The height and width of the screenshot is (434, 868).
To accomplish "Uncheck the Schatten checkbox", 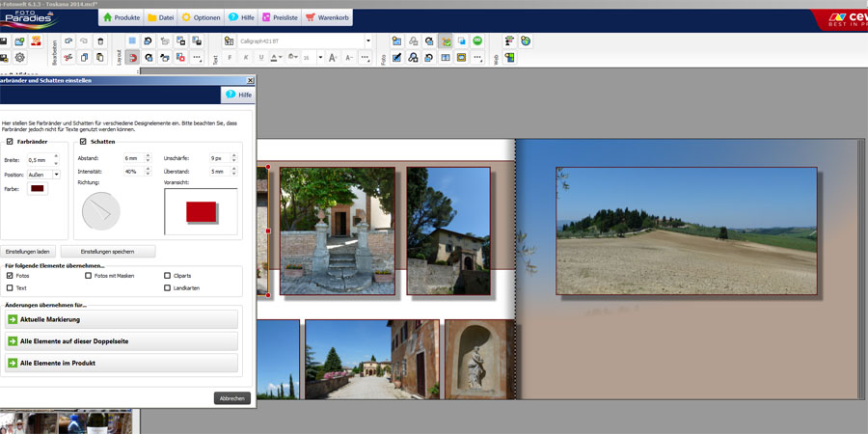I will (x=83, y=142).
